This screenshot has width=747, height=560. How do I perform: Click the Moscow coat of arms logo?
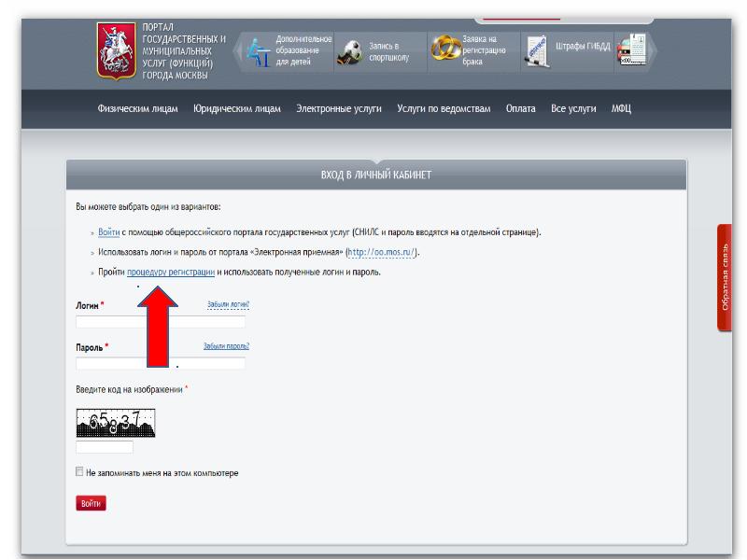(117, 52)
